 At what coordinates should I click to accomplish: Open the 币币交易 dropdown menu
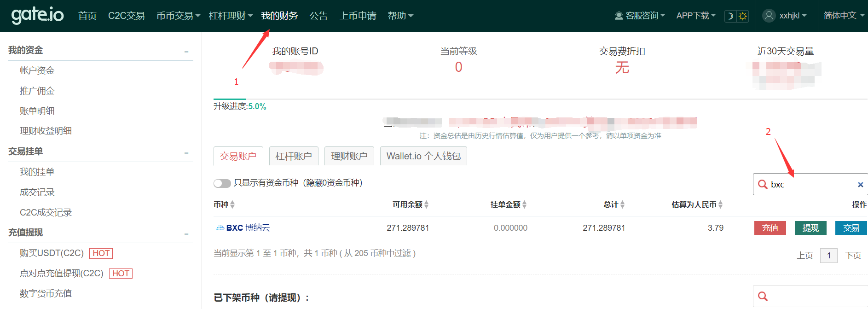(178, 16)
